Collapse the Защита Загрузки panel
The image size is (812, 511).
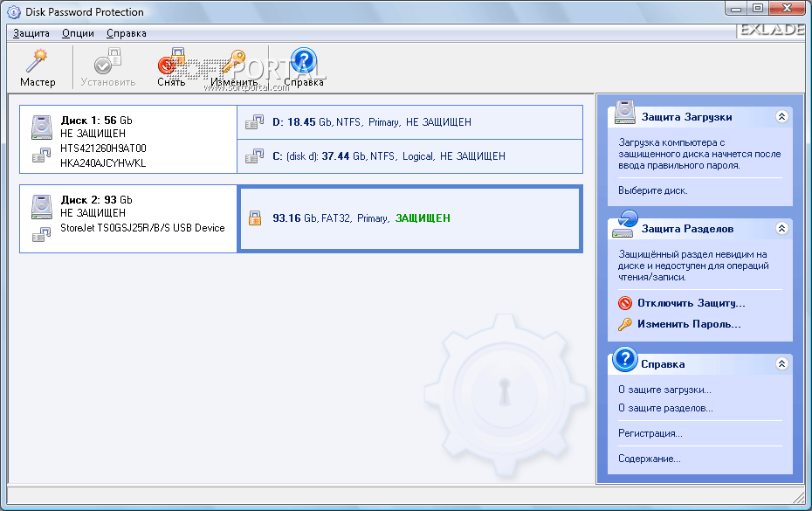[x=782, y=116]
